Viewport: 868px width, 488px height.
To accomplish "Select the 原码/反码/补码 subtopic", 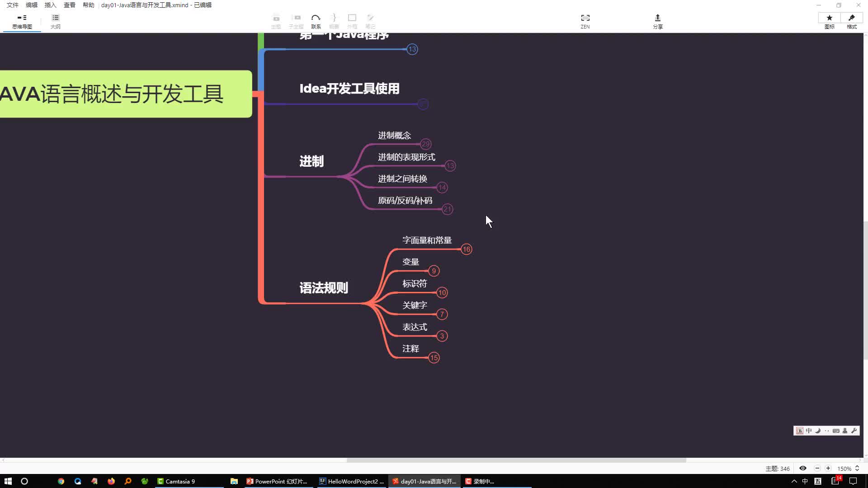I will (x=405, y=201).
